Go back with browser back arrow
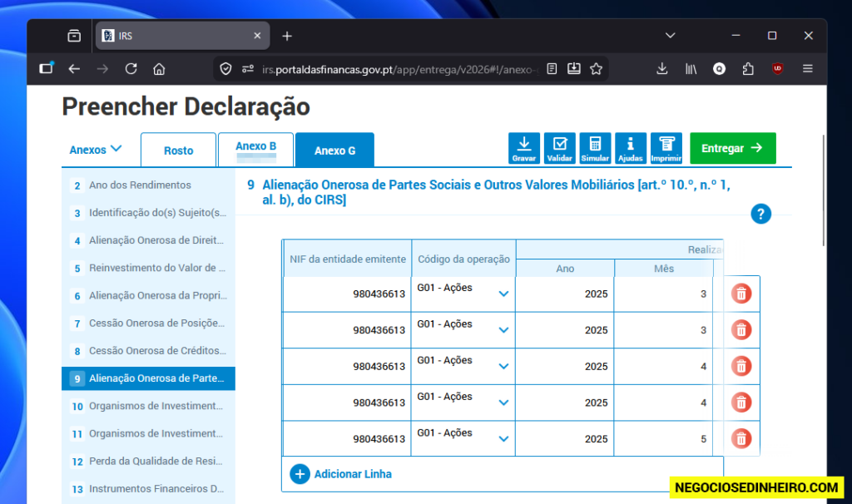The width and height of the screenshot is (852, 504). pos(74,69)
